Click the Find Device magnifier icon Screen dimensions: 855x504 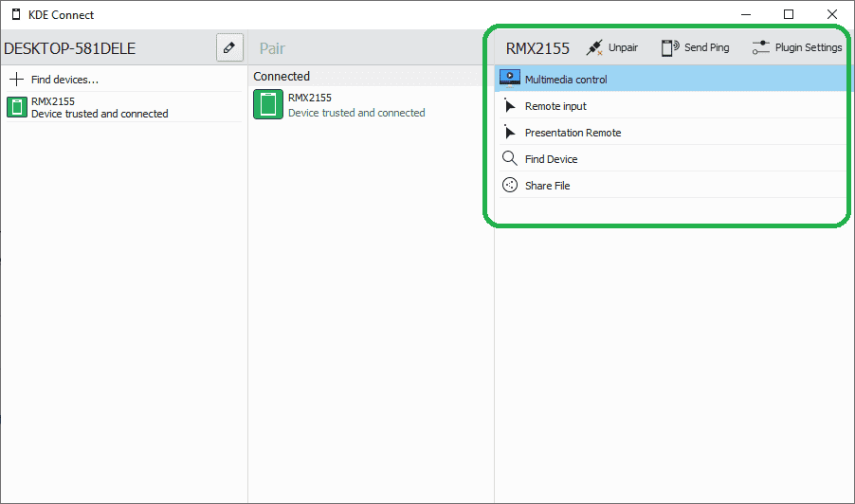[509, 158]
